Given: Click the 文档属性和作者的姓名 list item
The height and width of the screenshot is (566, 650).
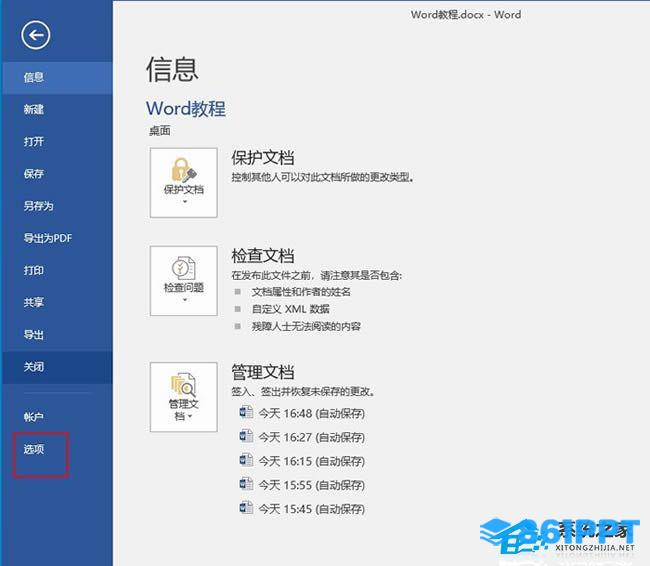Looking at the screenshot, I should click(x=301, y=292).
